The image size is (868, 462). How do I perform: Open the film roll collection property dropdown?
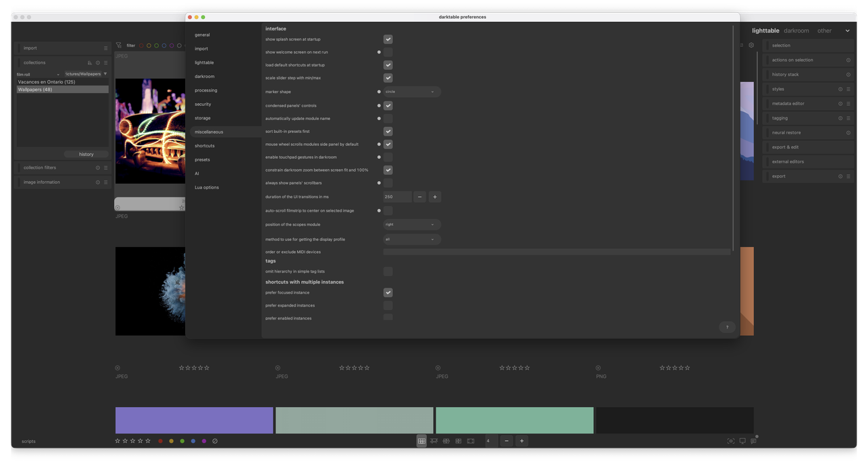[x=38, y=74]
